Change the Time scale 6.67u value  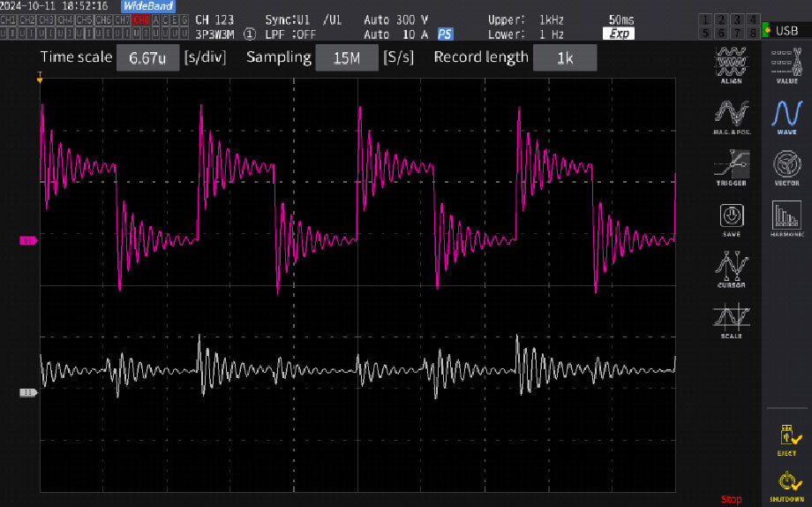[147, 57]
